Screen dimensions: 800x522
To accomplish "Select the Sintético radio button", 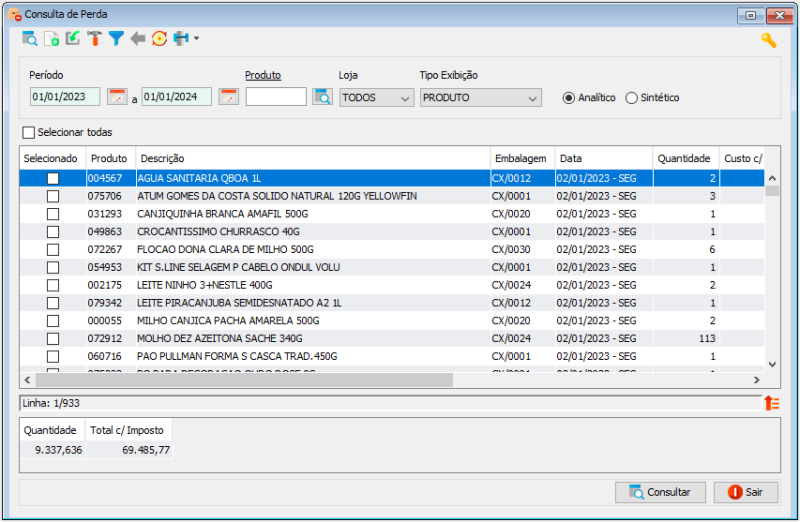I will click(631, 98).
